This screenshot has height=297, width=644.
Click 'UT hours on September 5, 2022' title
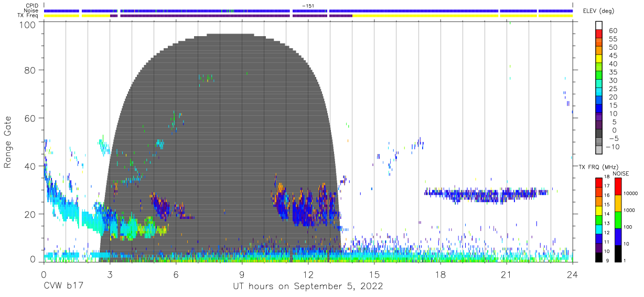click(x=308, y=287)
